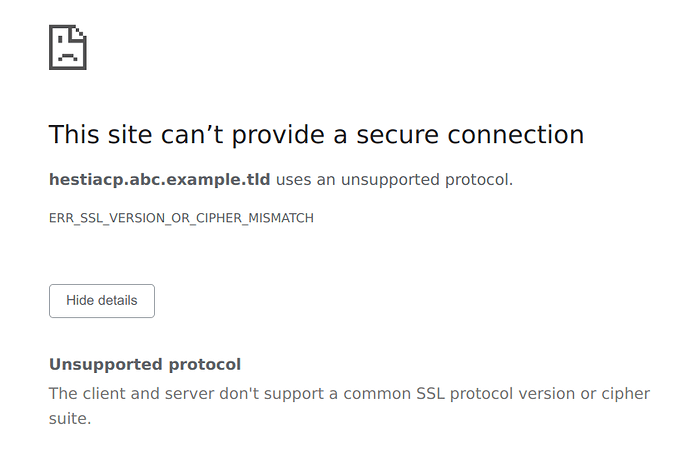Click the folded corner of the page icon
Viewport: 690px width, 462px height.
(80, 32)
